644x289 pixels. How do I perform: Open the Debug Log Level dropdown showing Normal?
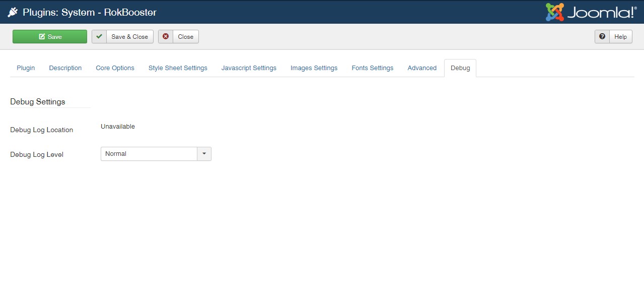[156, 154]
